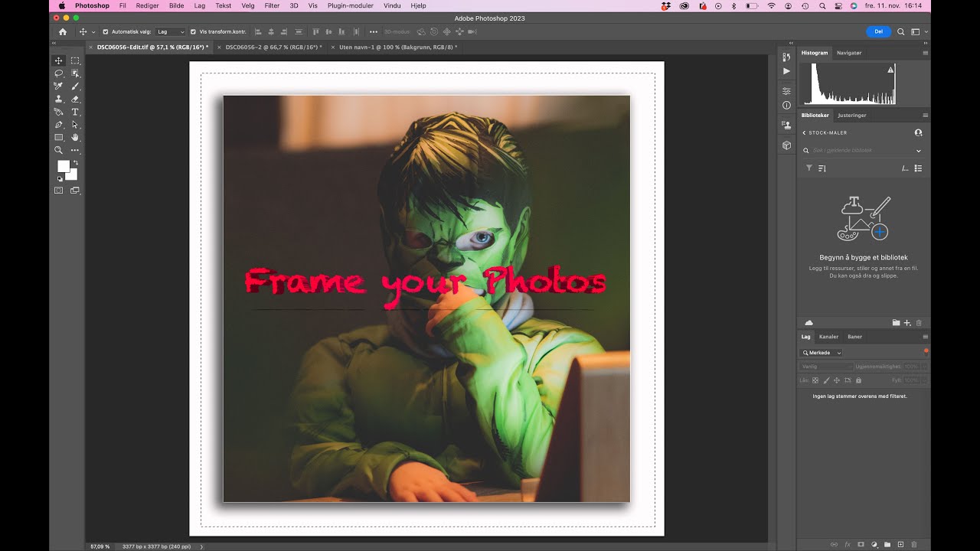This screenshot has width=980, height=551.
Task: Toggle lock image pixels brush icon
Action: click(x=826, y=380)
